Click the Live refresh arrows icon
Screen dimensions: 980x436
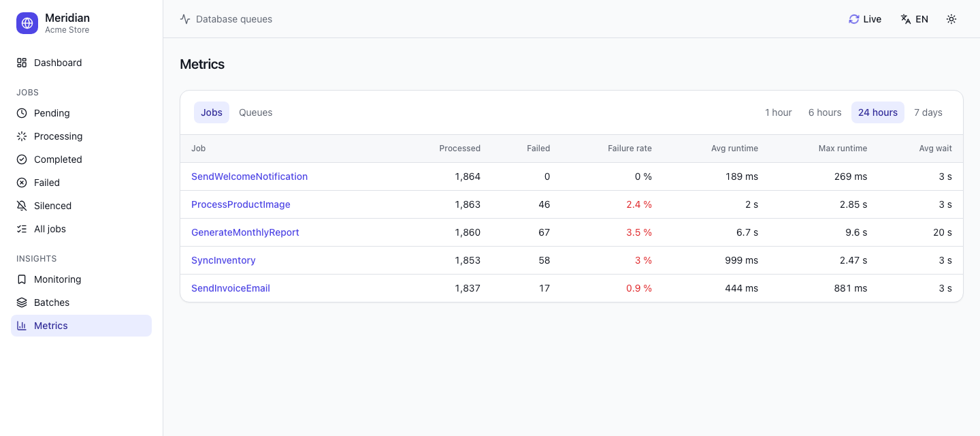pyautogui.click(x=854, y=19)
